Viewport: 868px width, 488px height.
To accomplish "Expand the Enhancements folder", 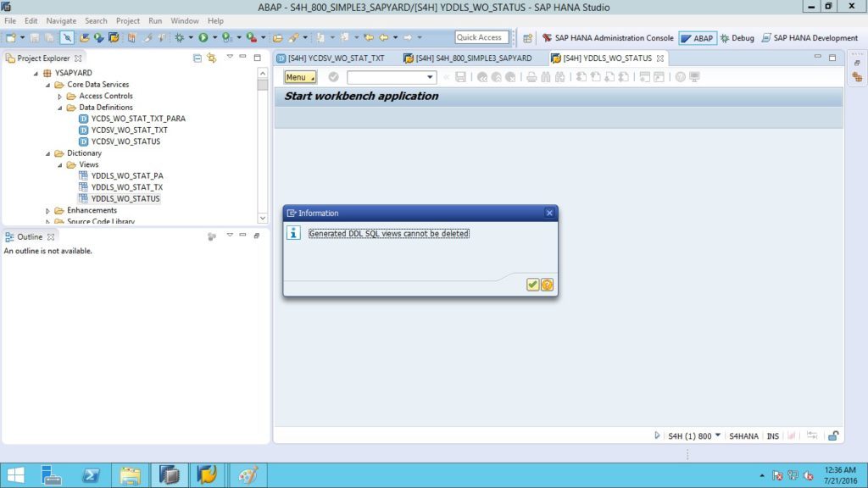I will click(48, 211).
